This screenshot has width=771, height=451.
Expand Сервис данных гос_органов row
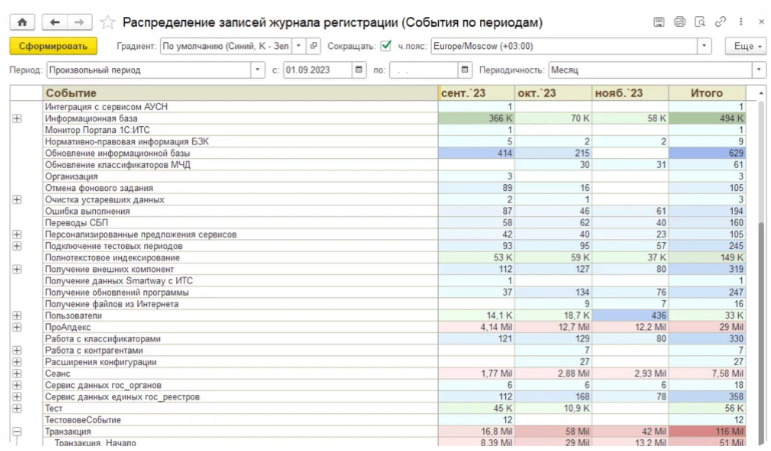click(17, 385)
